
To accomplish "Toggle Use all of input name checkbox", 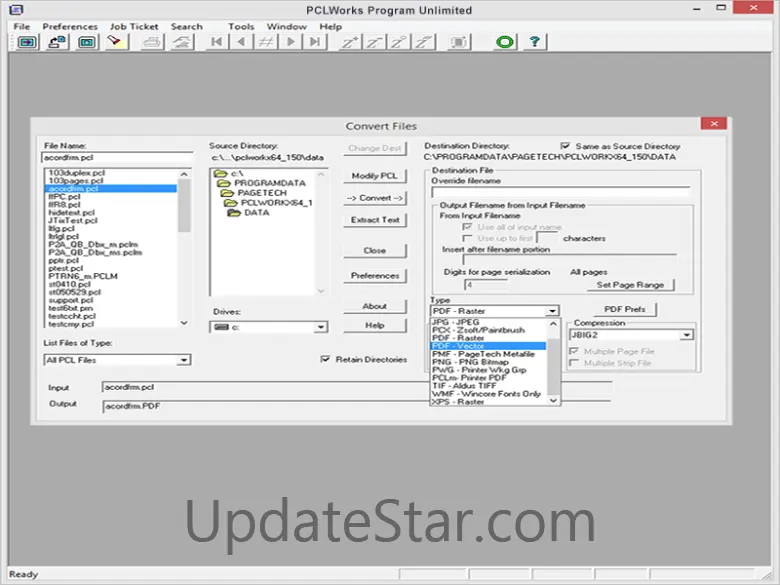I will click(467, 227).
